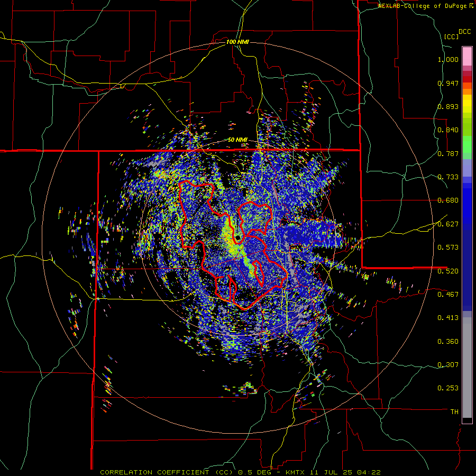The image size is (476, 476).
Task: Click the 0.733 scale value
Action: [448, 177]
